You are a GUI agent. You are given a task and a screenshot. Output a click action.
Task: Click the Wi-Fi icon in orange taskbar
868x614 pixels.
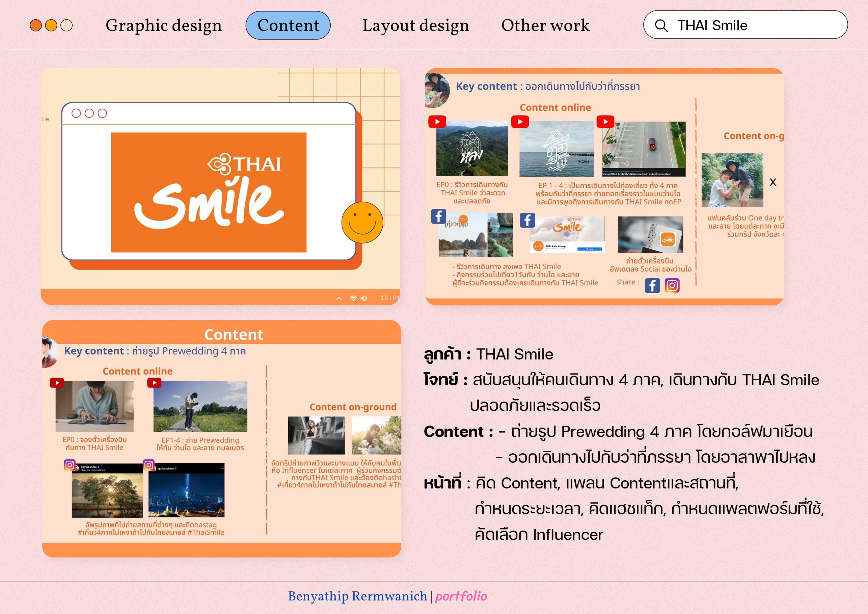353,298
